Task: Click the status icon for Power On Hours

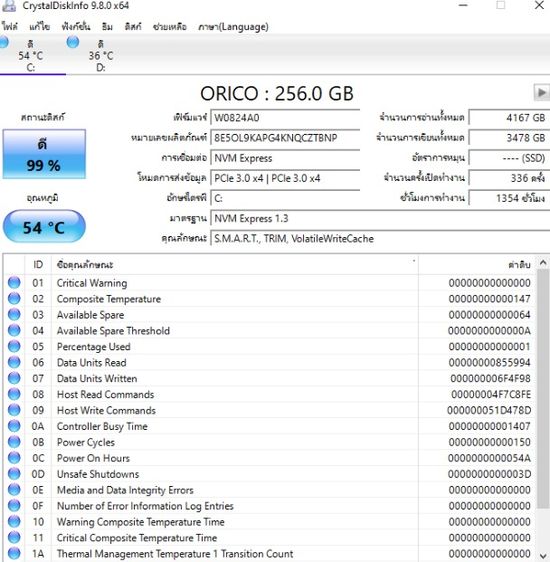Action: [14, 458]
